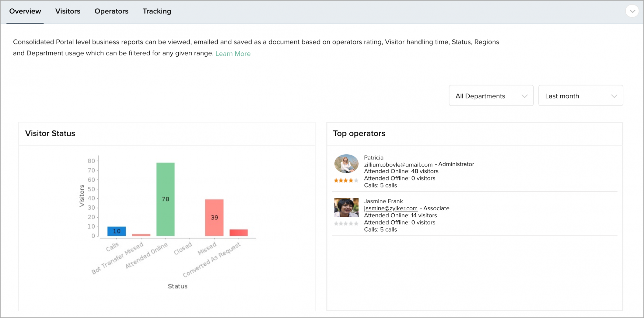The width and height of the screenshot is (644, 318).
Task: Go to the Tracking tab
Action: [157, 11]
